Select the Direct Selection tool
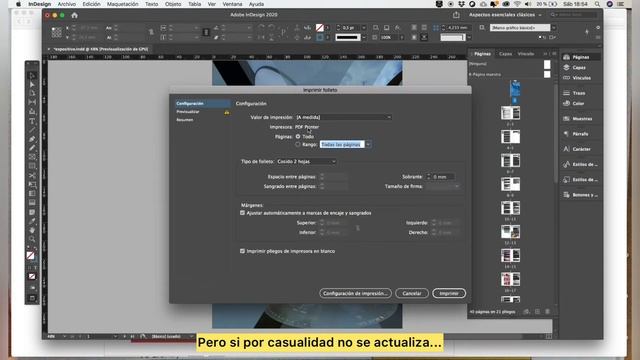640x360 pixels. click(32, 84)
